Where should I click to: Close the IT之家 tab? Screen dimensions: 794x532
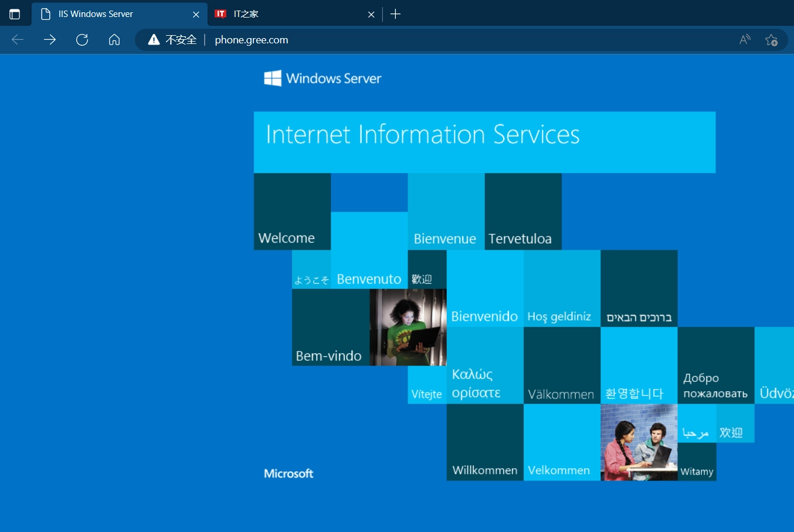tap(371, 14)
